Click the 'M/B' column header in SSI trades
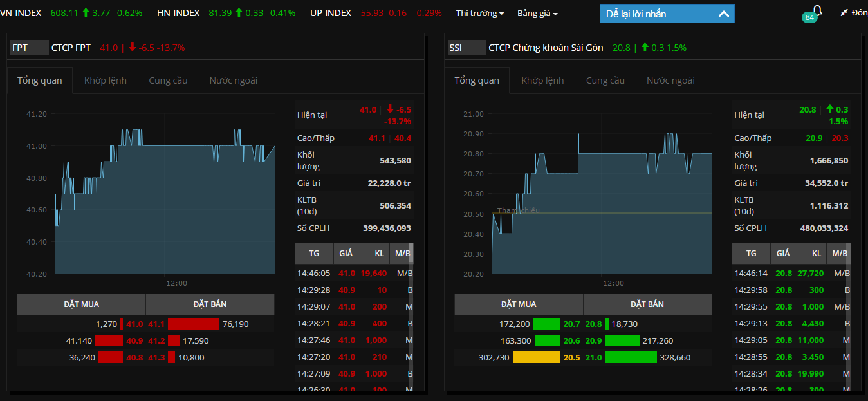 coord(840,254)
